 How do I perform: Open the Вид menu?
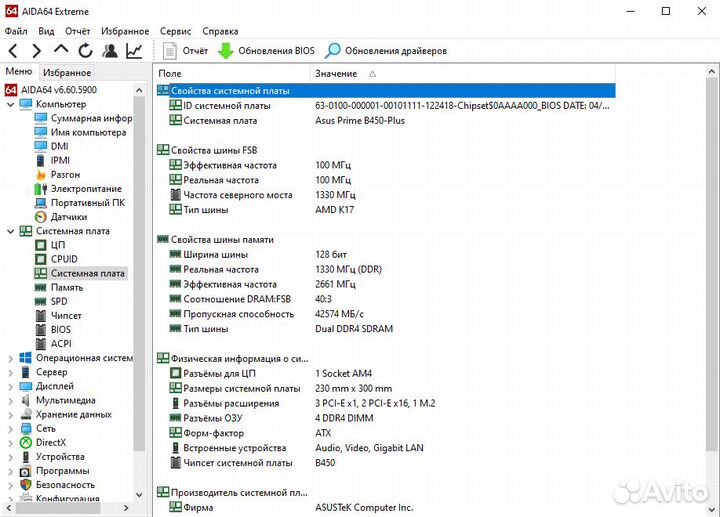point(46,31)
